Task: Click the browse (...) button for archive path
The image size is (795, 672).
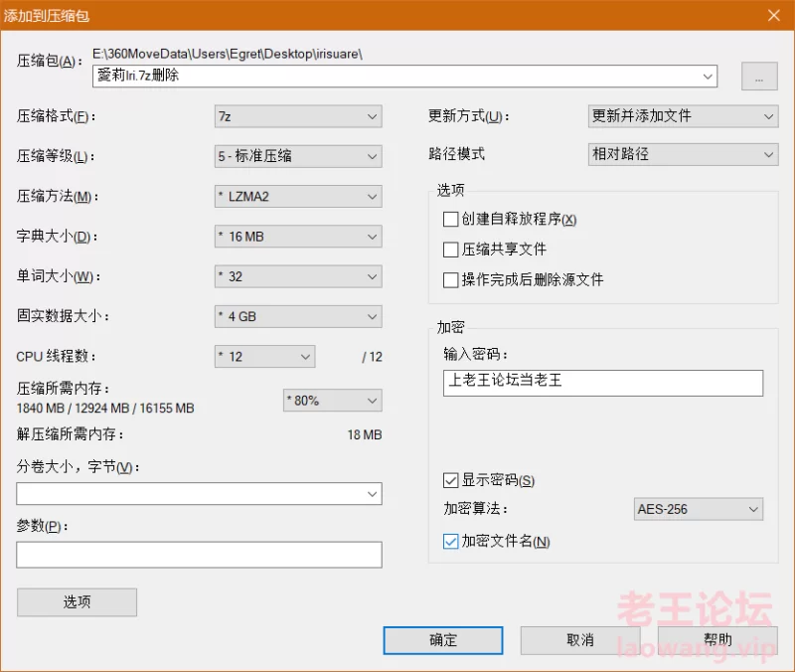Action: click(759, 77)
